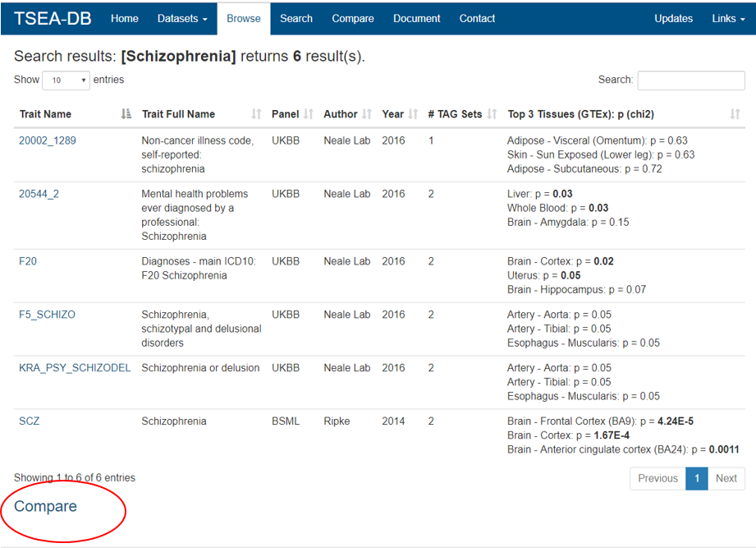The image size is (756, 548).
Task: Sort results by Year column icon
Action: click(413, 114)
